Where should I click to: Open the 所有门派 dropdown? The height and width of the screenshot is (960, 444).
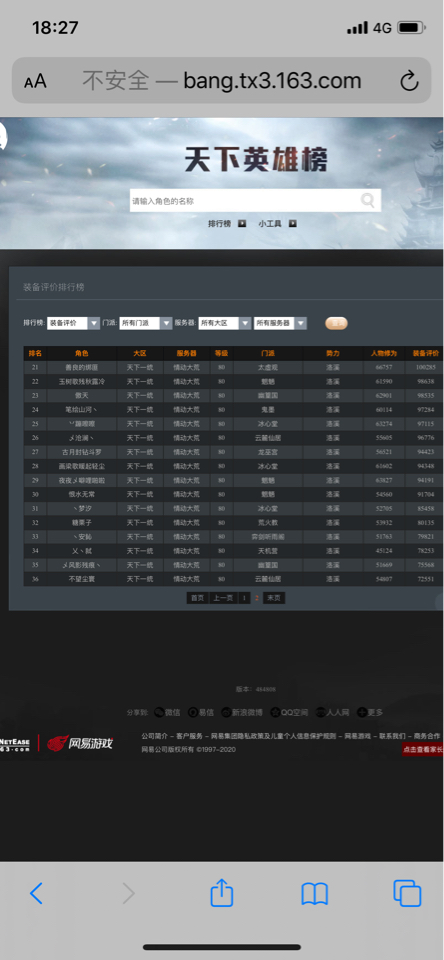click(145, 323)
